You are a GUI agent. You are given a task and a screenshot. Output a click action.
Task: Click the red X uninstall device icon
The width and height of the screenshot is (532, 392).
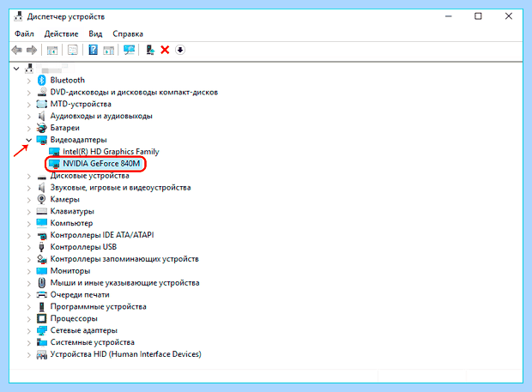coord(165,50)
